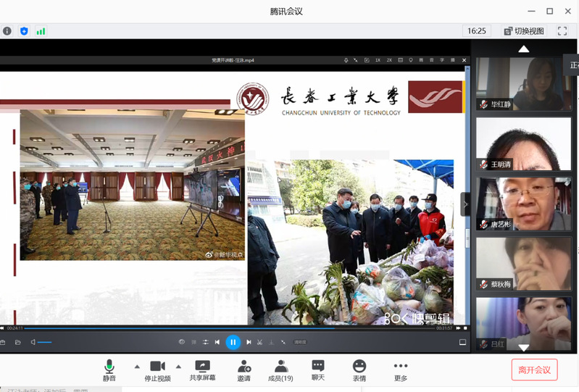The width and height of the screenshot is (579, 392).
Task: Click the 离开会议 leave meeting button
Action: [534, 370]
